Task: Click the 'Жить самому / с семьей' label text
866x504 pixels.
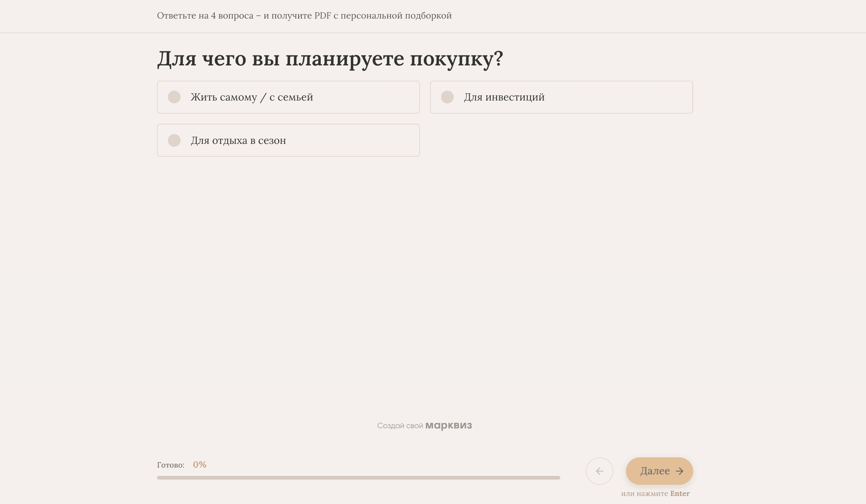Action: click(251, 97)
